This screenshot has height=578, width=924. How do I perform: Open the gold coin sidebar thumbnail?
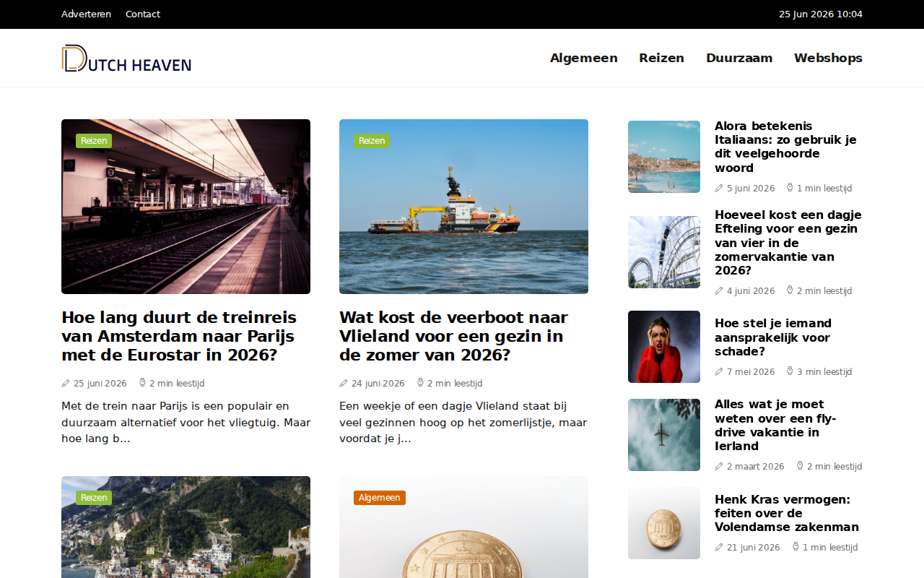[x=664, y=523]
